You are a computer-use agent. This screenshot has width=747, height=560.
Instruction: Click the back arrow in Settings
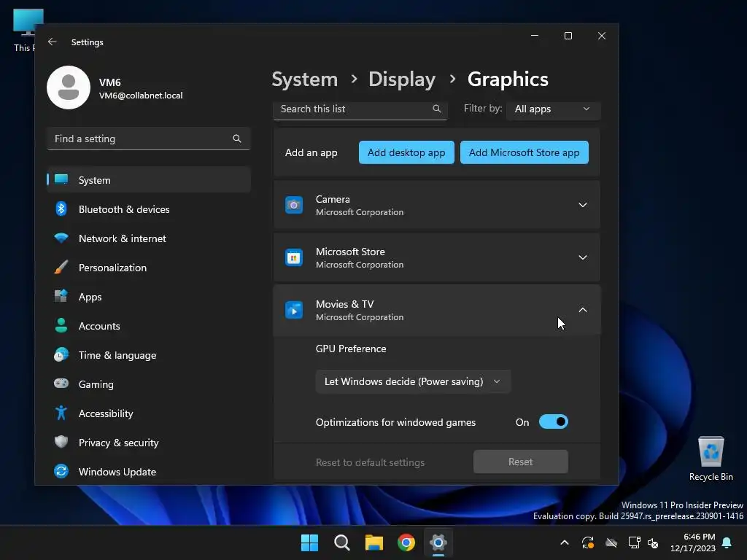point(53,42)
